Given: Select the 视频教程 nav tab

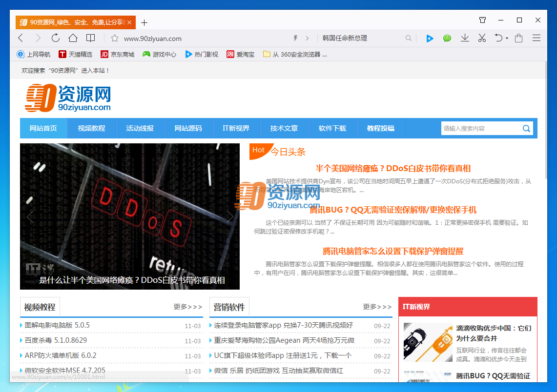Looking at the screenshot, I should [x=92, y=128].
